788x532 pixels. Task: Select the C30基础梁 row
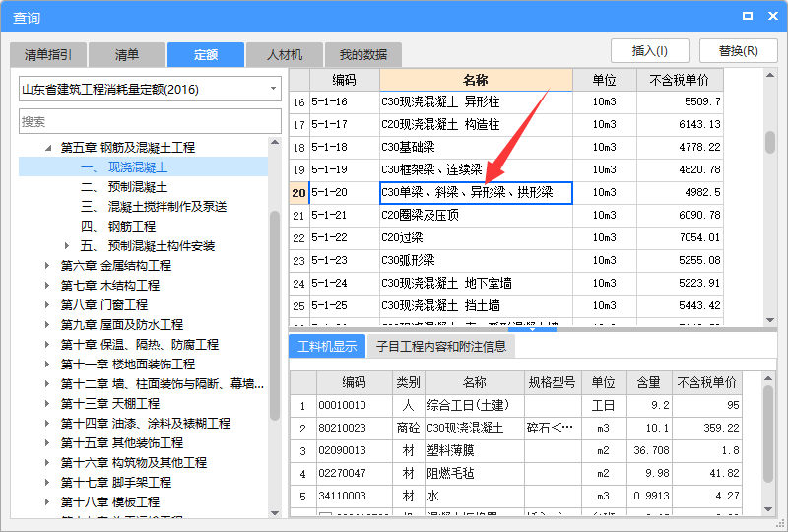(x=506, y=148)
